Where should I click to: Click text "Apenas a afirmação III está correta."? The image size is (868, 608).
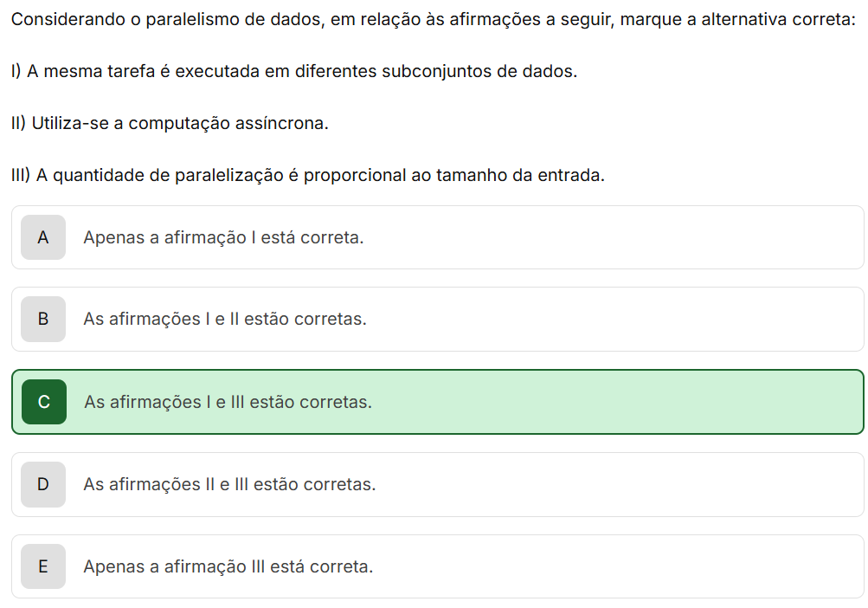pos(228,566)
